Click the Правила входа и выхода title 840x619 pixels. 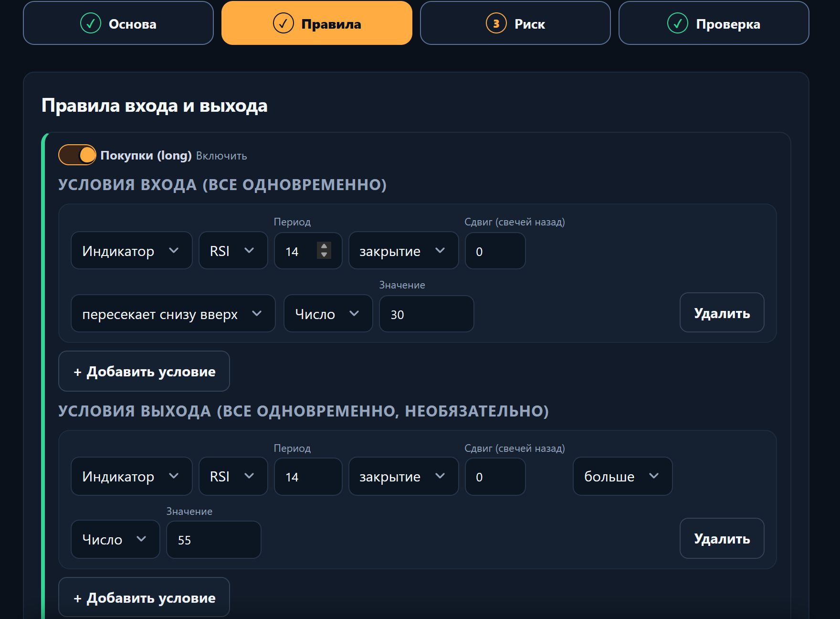click(155, 106)
